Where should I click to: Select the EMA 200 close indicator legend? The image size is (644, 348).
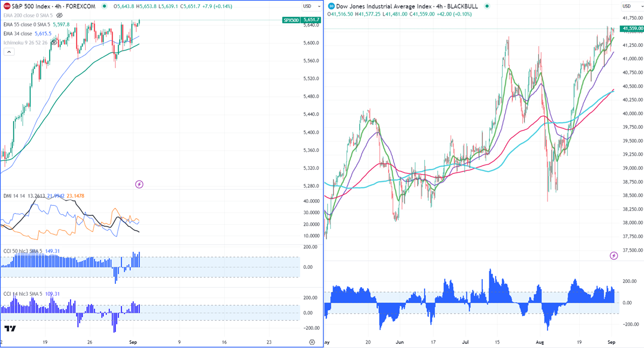click(28, 16)
